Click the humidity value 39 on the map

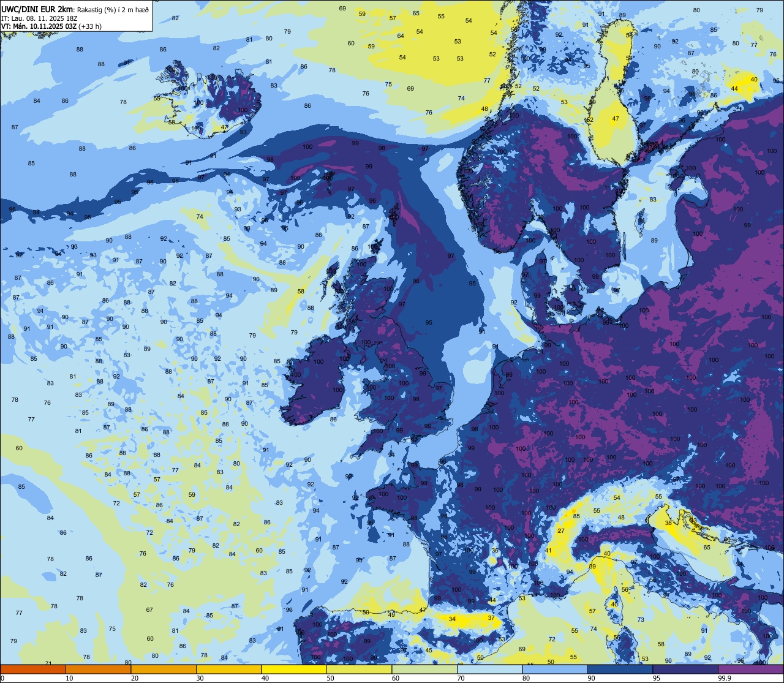pos(592,567)
